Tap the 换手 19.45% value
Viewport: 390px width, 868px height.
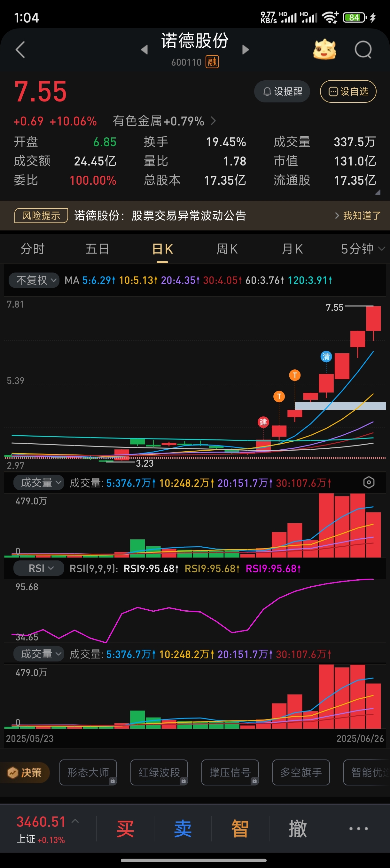[226, 142]
